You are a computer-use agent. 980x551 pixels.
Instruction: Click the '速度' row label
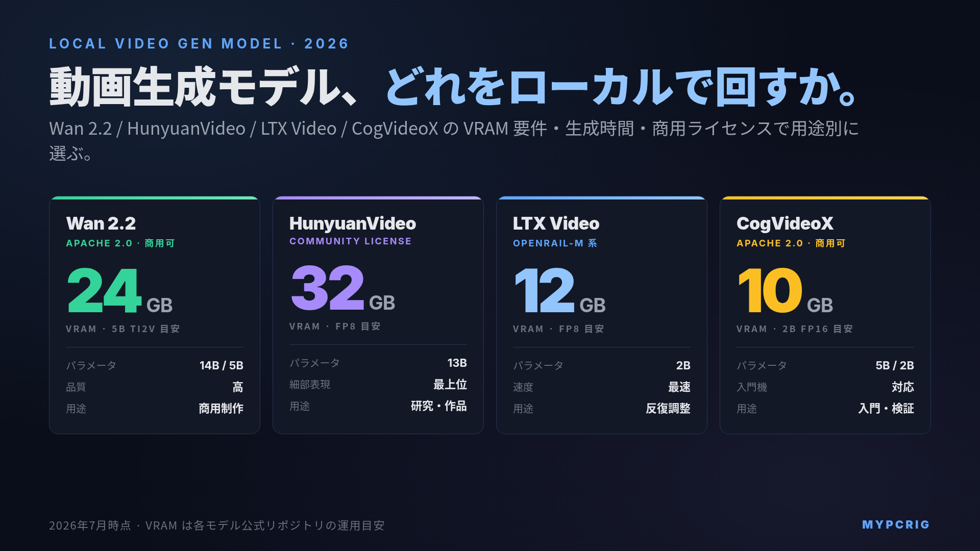point(523,387)
